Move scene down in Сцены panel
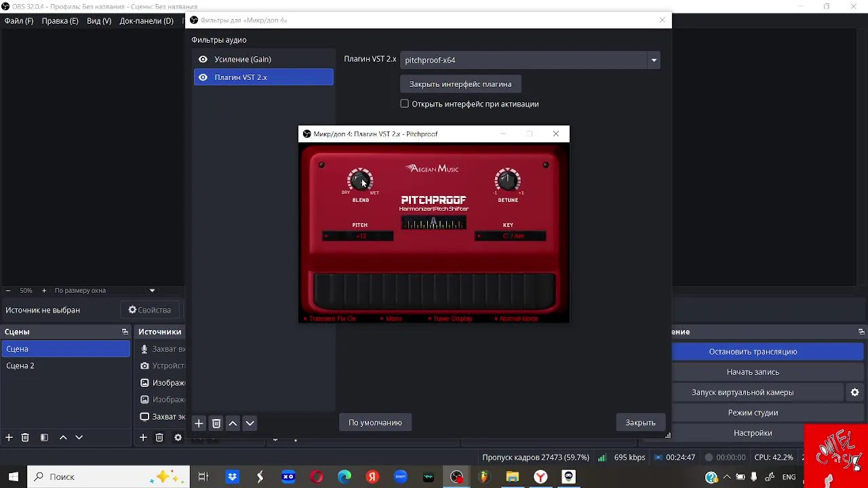This screenshot has height=488, width=868. [79, 438]
